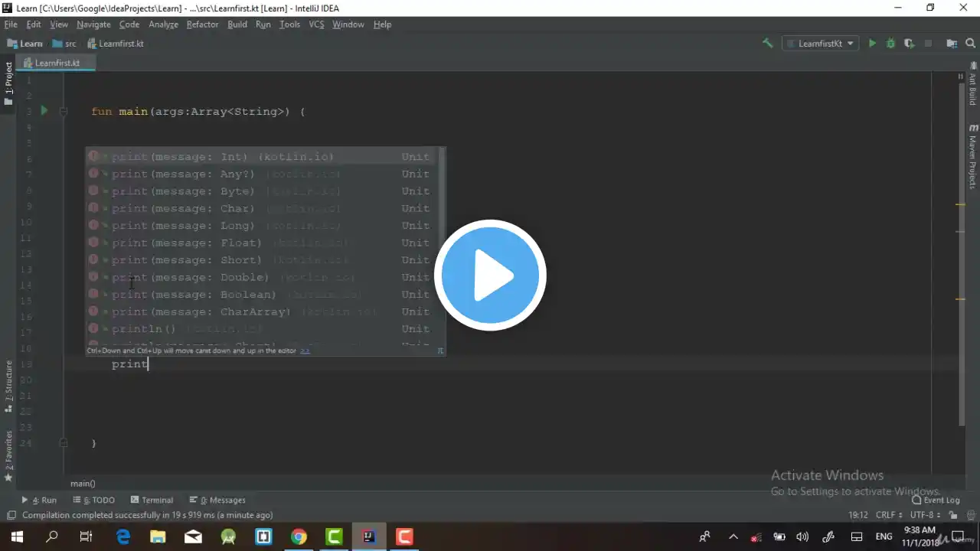The image size is (980, 551).
Task: Build the project with hammer icon
Action: click(767, 44)
